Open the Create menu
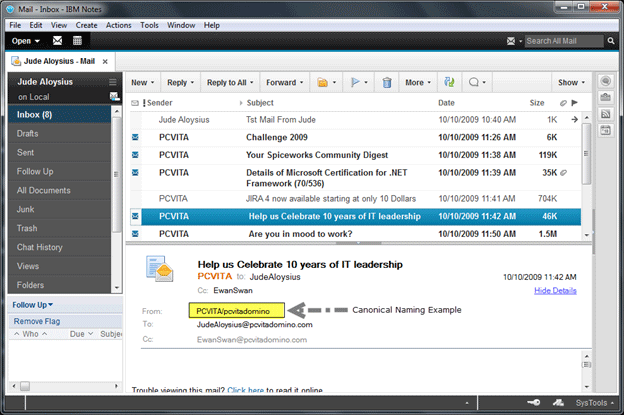The height and width of the screenshot is (416, 624). [86, 25]
